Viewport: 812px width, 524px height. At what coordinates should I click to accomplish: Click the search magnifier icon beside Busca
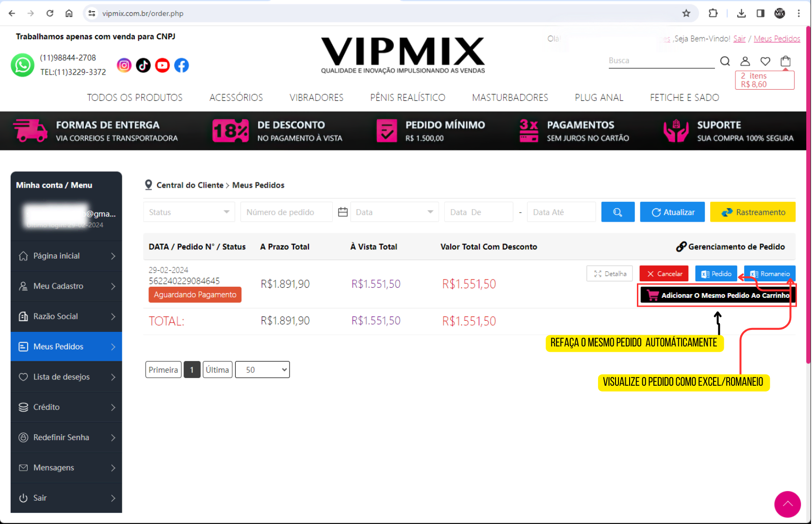(x=725, y=61)
